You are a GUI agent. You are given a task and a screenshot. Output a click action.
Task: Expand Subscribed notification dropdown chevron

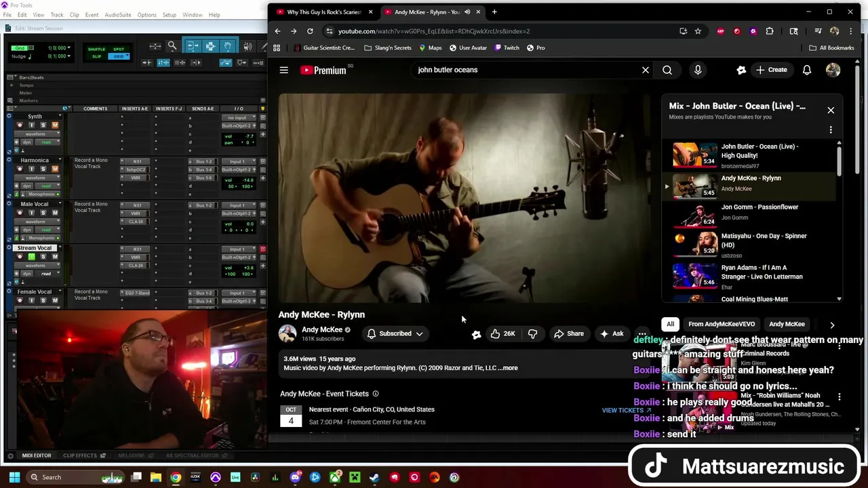(x=419, y=333)
